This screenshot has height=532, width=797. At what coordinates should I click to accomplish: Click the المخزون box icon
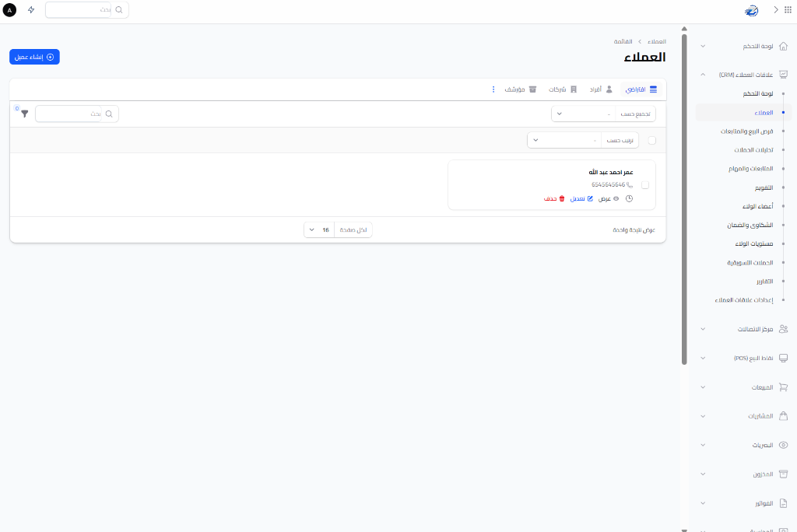(783, 474)
